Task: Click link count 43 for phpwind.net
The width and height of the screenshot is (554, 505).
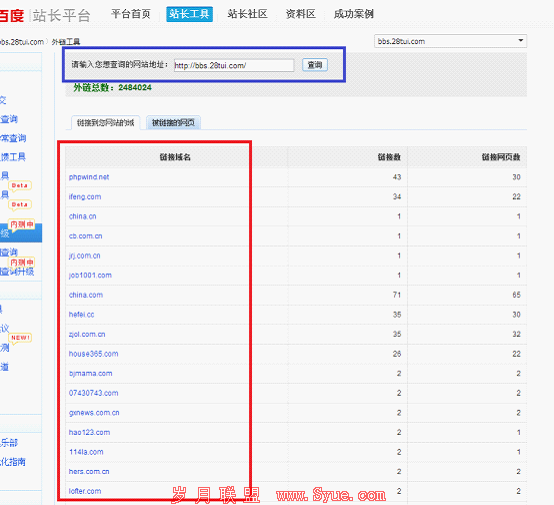Action: (x=397, y=177)
